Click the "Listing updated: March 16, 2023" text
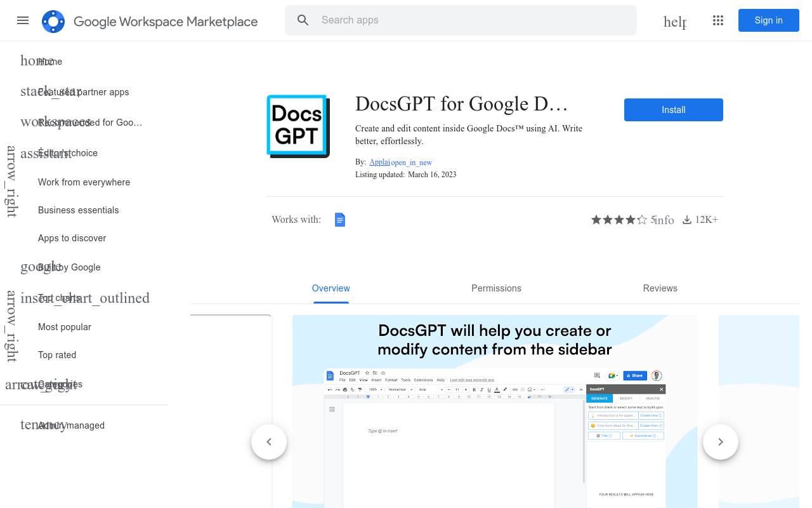Screen dimensions: 812x508 coord(406,175)
